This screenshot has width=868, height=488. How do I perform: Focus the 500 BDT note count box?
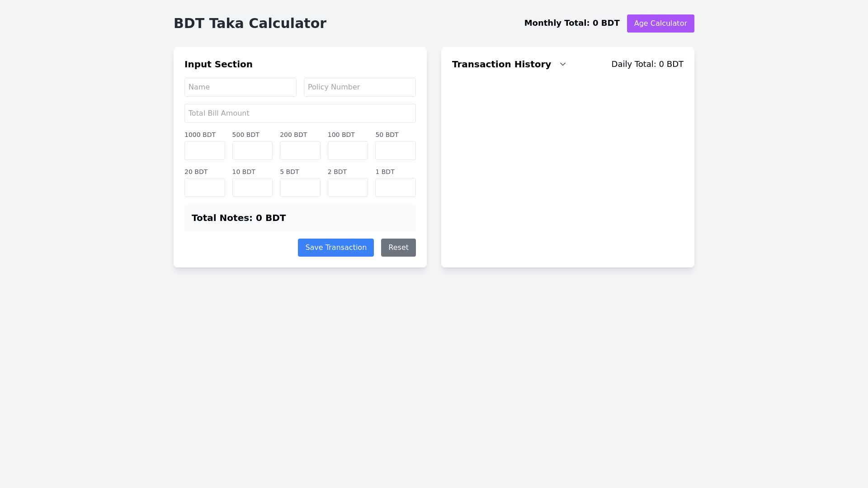click(252, 150)
